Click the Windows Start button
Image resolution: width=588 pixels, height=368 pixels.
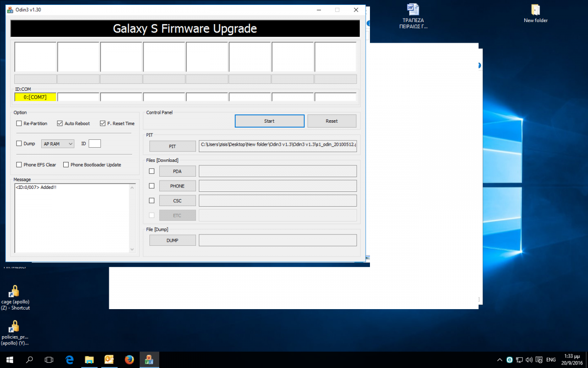[x=10, y=360]
